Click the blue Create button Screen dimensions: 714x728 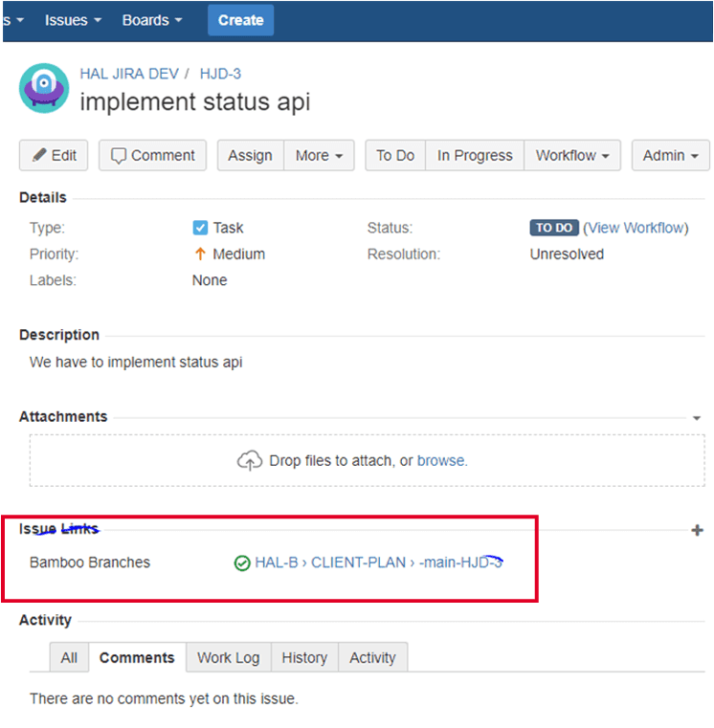[240, 20]
